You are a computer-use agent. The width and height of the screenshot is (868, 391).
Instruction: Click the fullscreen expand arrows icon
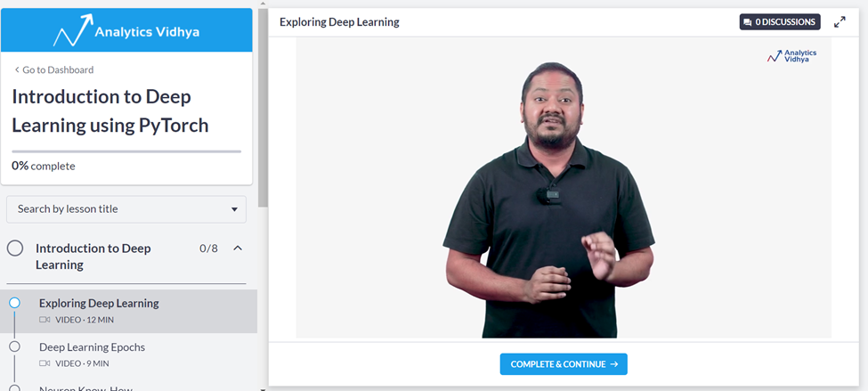(x=840, y=22)
